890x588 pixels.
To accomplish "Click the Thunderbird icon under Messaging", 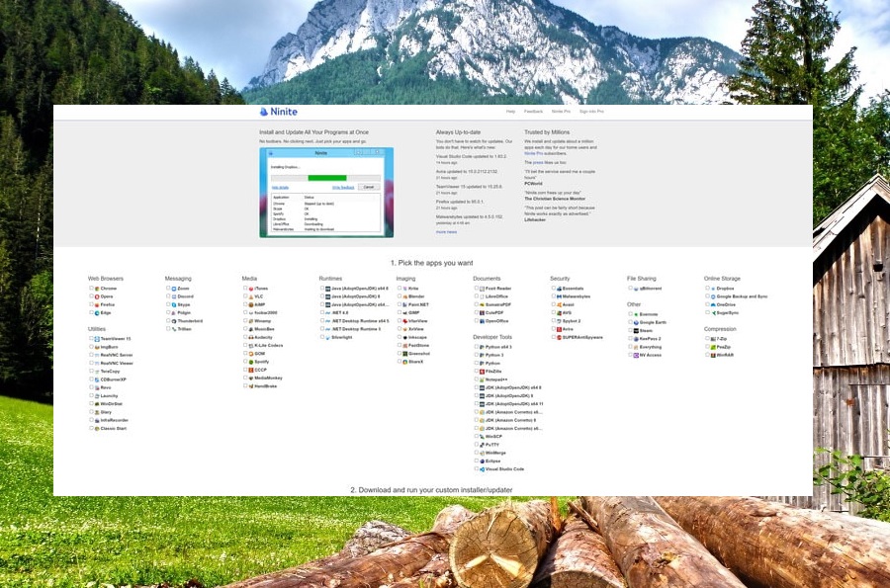I will 173,321.
